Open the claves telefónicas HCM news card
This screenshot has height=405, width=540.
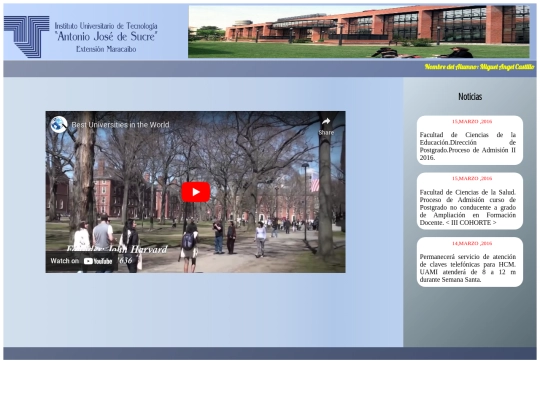(x=469, y=262)
